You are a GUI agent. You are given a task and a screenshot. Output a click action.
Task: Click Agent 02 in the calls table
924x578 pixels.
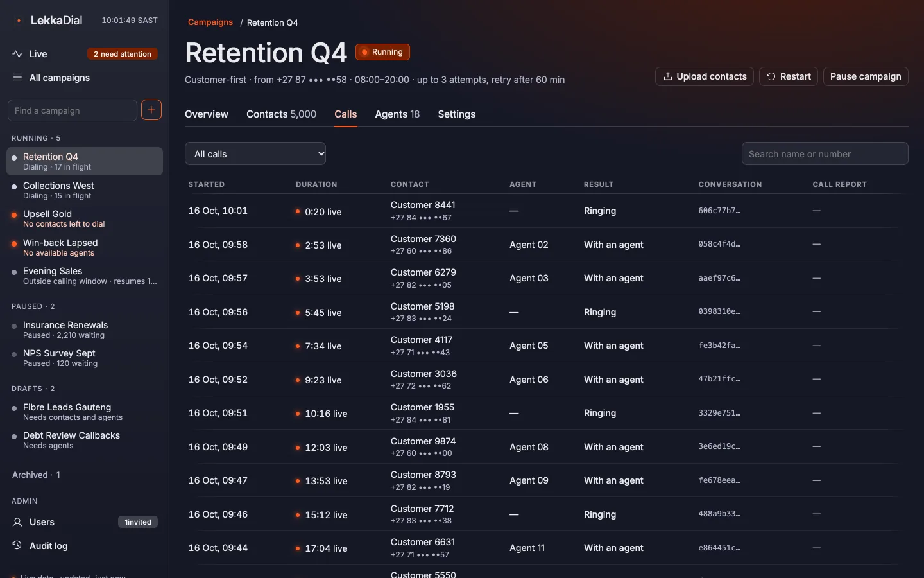(x=529, y=245)
